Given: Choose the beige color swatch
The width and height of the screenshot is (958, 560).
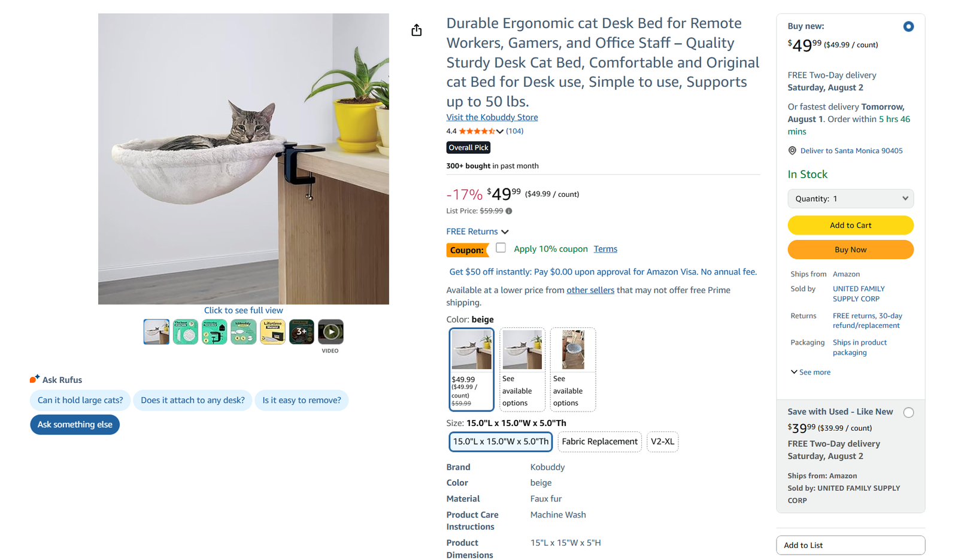Looking at the screenshot, I should (x=471, y=369).
